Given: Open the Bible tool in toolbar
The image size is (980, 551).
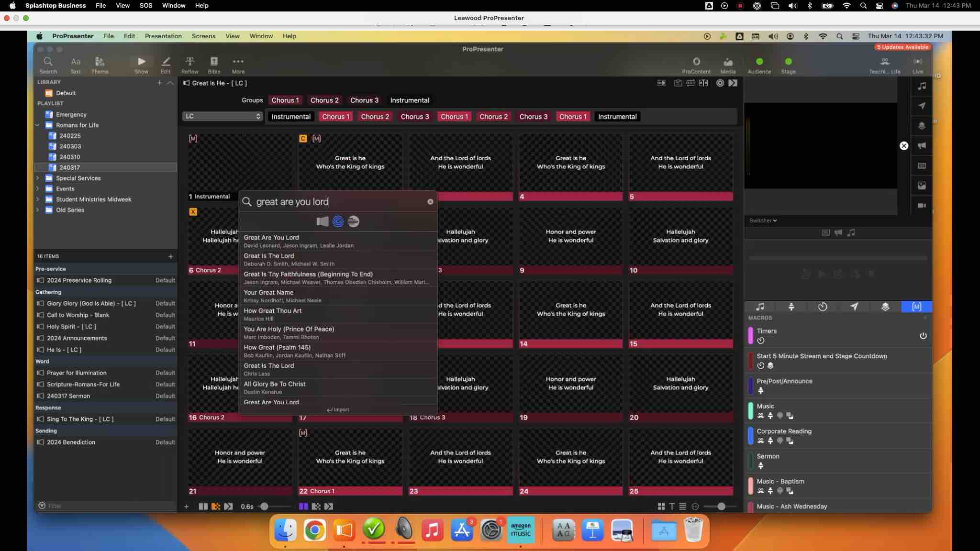Looking at the screenshot, I should tap(214, 65).
